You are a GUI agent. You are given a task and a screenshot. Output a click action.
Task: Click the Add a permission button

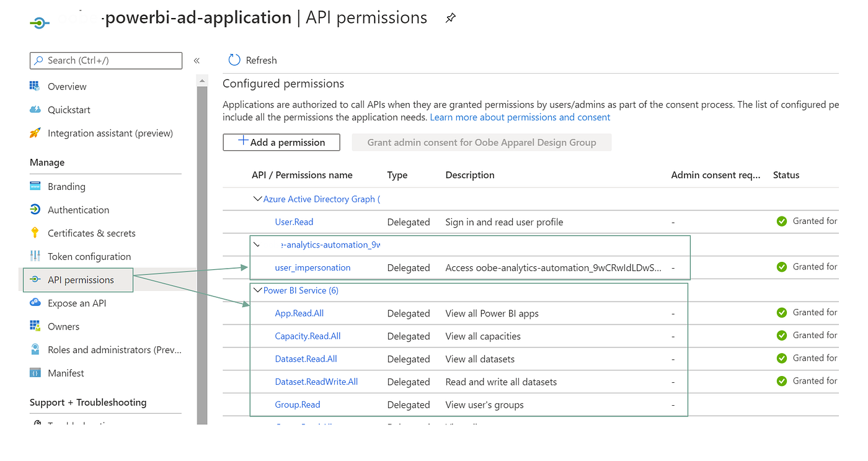coord(281,142)
